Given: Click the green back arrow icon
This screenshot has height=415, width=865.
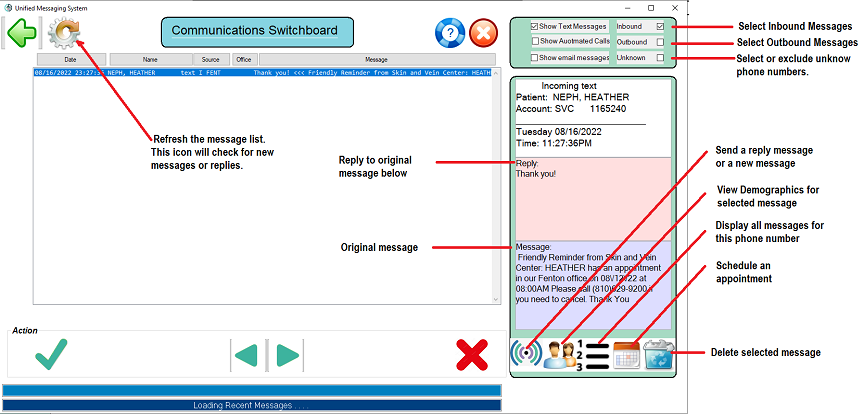Looking at the screenshot, I should pos(20,33).
